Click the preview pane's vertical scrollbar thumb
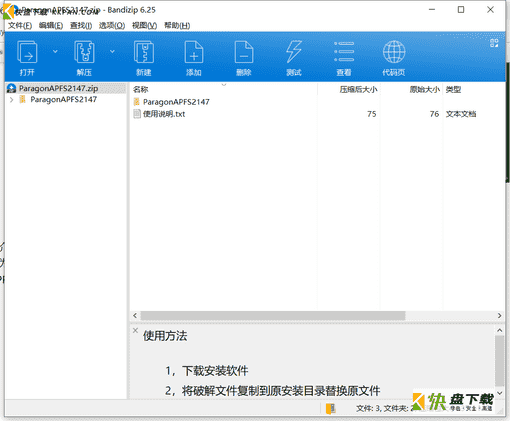Viewport: 510px width, 421px height. (x=499, y=361)
